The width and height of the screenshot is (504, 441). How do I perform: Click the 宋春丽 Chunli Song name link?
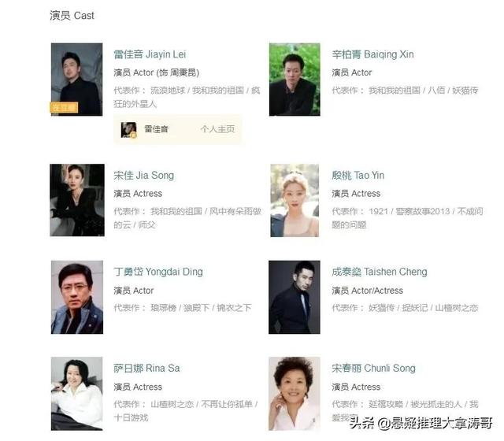(x=373, y=369)
